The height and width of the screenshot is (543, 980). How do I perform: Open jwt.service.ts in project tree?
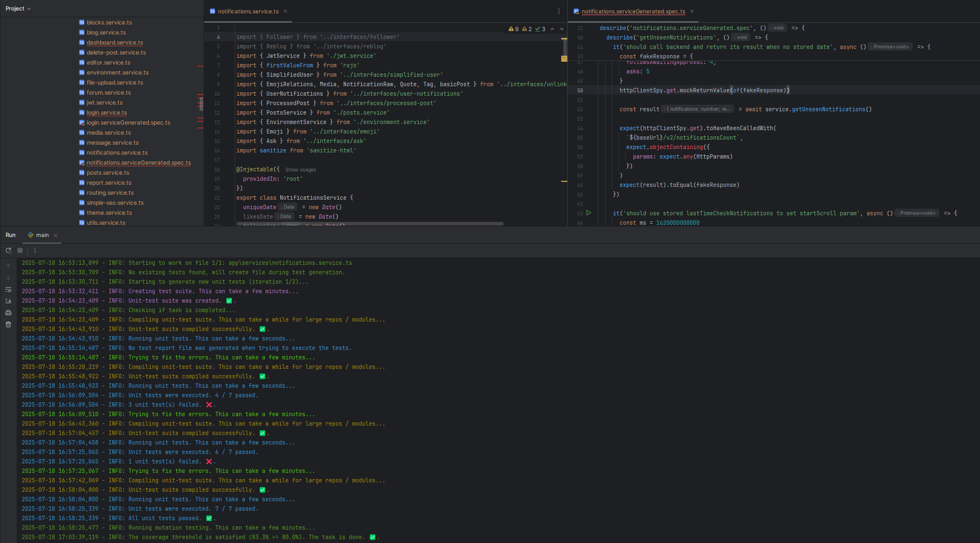(x=101, y=102)
